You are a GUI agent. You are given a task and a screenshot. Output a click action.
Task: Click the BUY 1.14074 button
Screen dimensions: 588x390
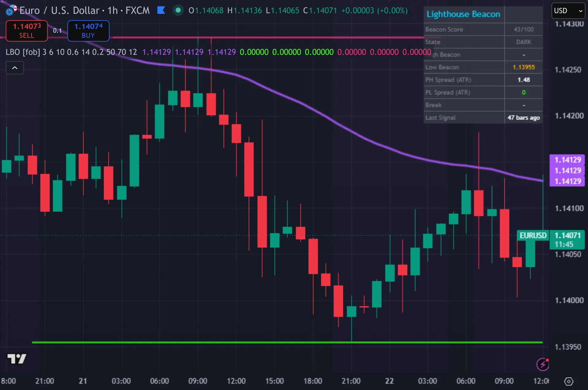pyautogui.click(x=88, y=31)
